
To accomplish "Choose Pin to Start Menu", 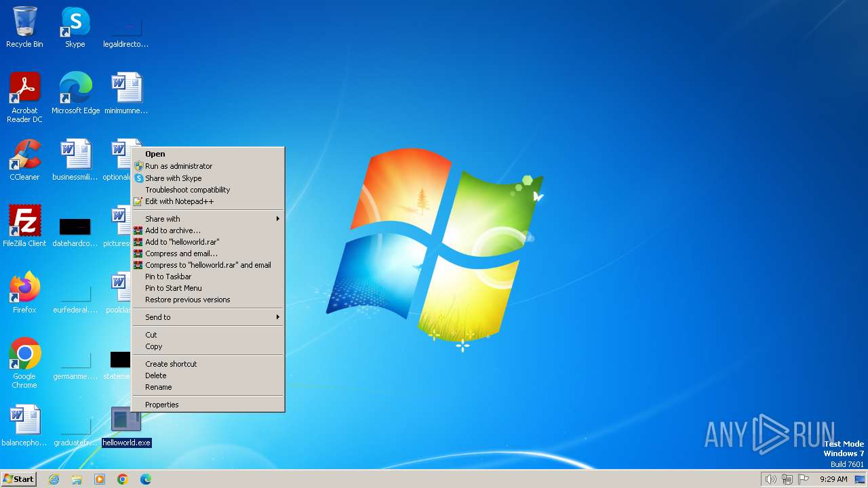I will 208,288.
